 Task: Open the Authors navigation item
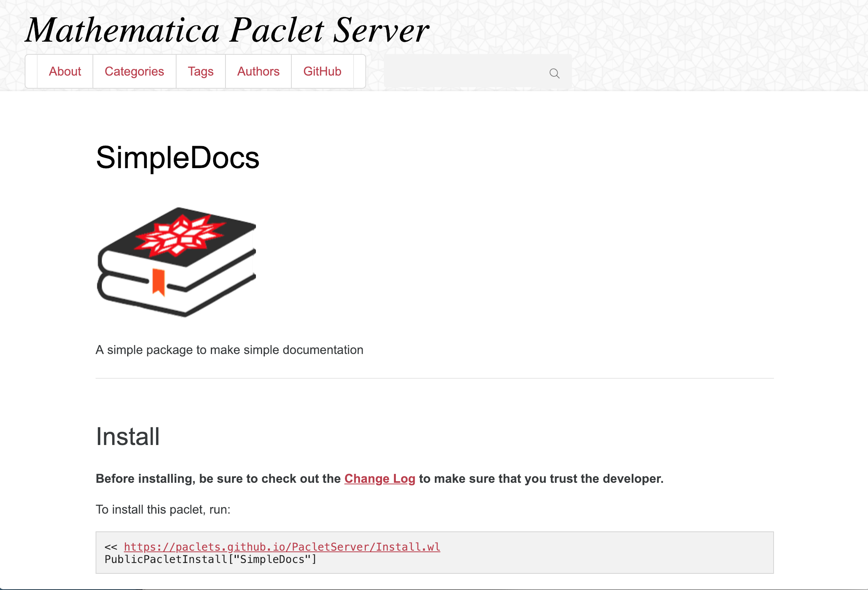coord(258,71)
